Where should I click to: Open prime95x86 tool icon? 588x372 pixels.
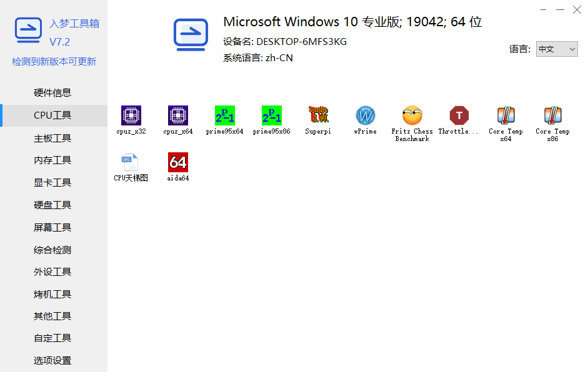[x=271, y=115]
